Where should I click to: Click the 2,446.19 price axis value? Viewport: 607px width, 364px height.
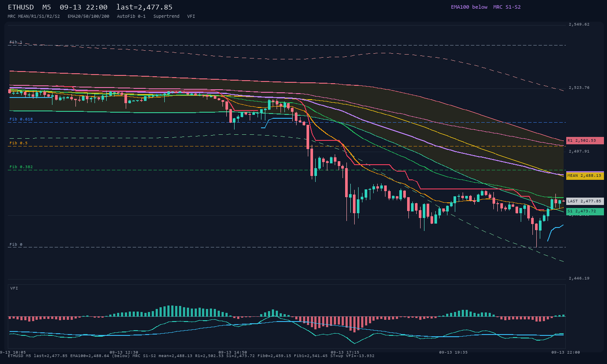(579, 278)
